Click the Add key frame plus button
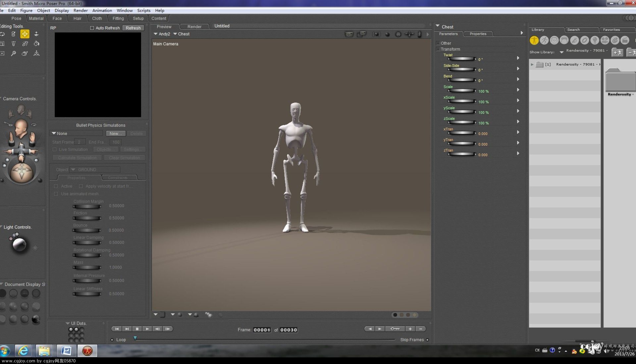 coord(410,329)
